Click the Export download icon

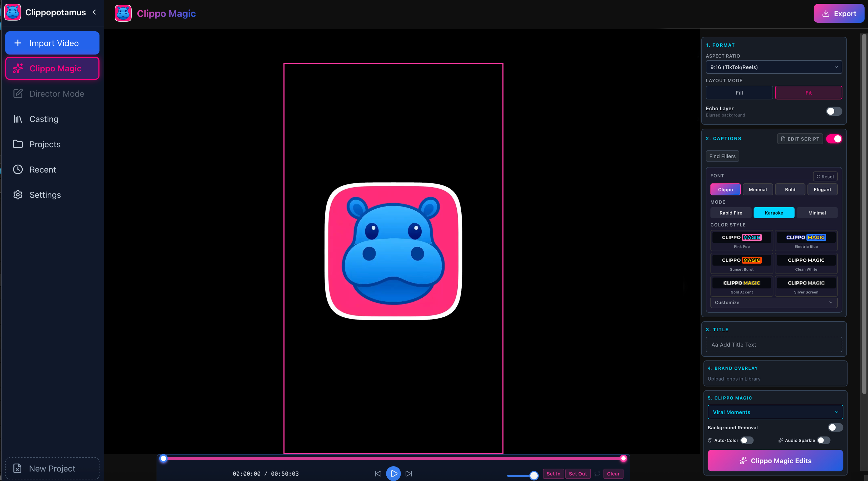[826, 13]
